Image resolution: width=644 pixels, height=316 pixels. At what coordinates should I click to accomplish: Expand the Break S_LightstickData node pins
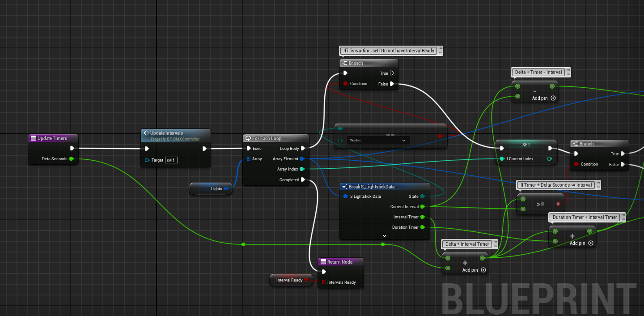click(384, 235)
